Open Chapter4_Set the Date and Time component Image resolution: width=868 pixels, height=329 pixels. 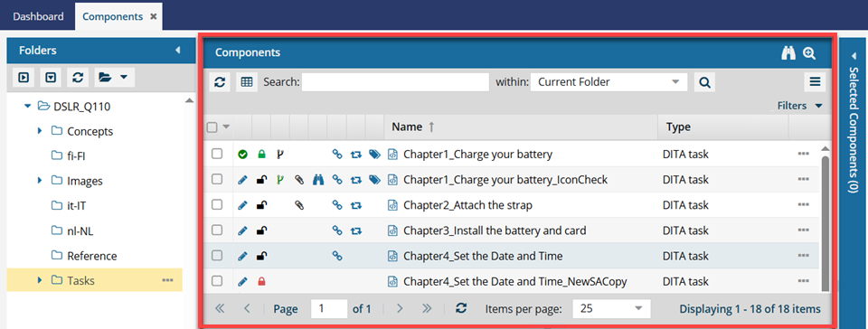click(x=483, y=256)
